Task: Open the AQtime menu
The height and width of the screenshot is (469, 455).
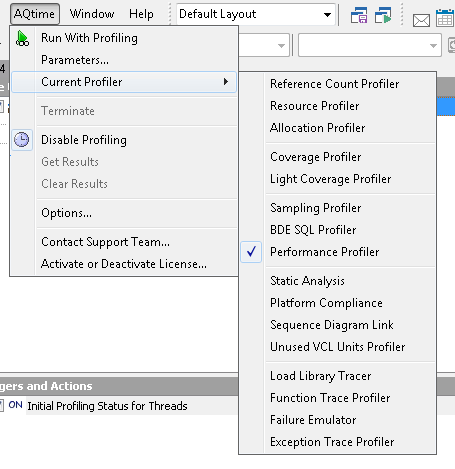Action: click(35, 14)
